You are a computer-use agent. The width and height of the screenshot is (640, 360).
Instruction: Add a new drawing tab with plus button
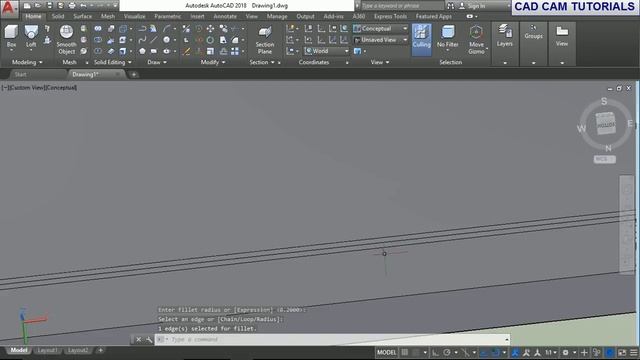(133, 75)
